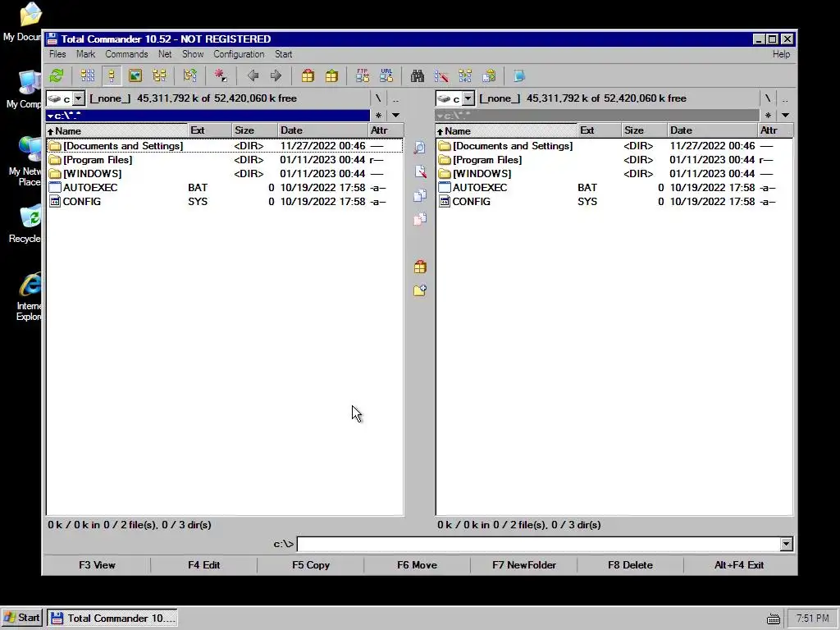This screenshot has height=630, width=840.
Task: Click Total Commander taskbar button
Action: tap(112, 618)
